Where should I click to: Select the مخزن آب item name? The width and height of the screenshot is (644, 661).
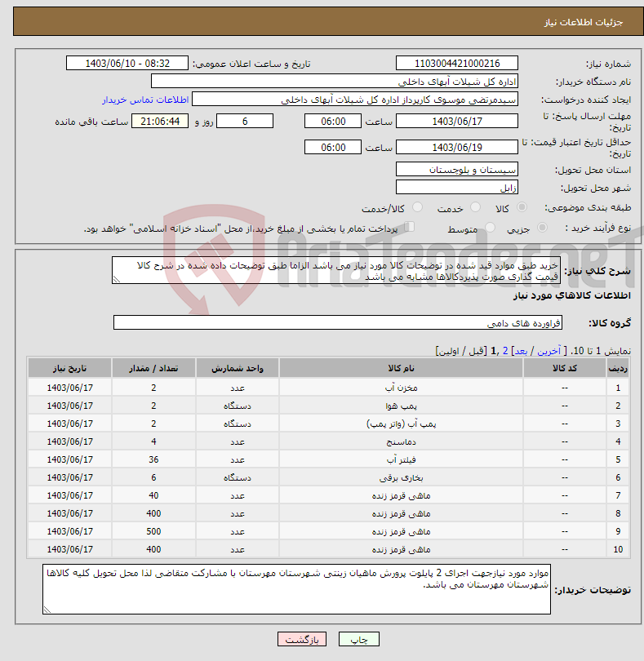click(401, 388)
